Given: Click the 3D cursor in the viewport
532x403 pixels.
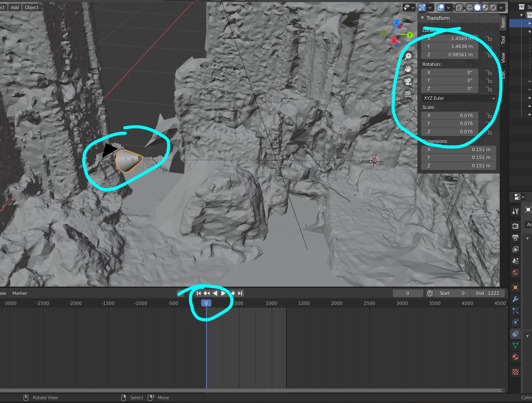Looking at the screenshot, I should (x=374, y=161).
